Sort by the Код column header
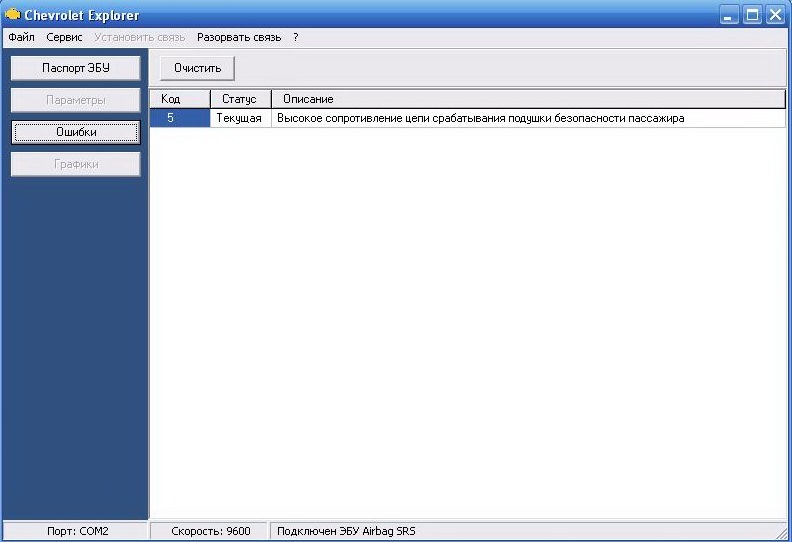 pyautogui.click(x=180, y=99)
